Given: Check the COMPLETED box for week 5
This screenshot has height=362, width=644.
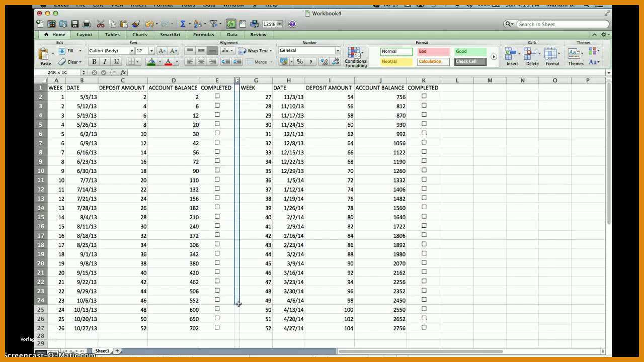Looking at the screenshot, I should click(217, 133).
